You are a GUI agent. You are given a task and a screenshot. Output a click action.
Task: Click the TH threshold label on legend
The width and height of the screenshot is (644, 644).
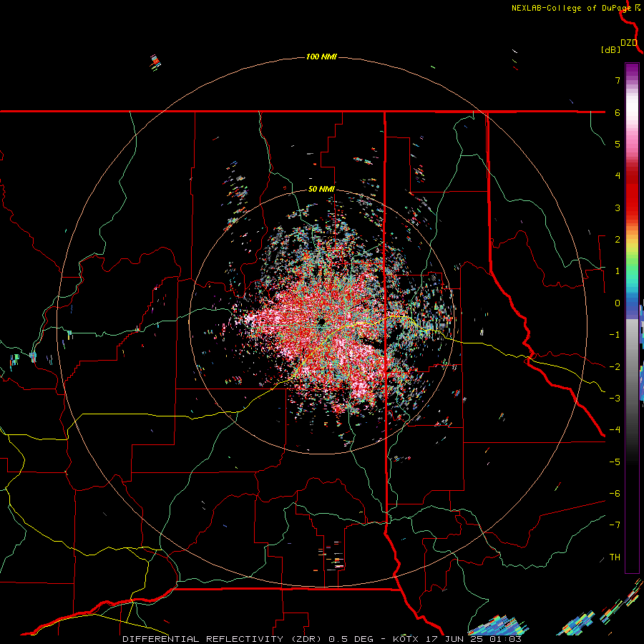point(615,557)
